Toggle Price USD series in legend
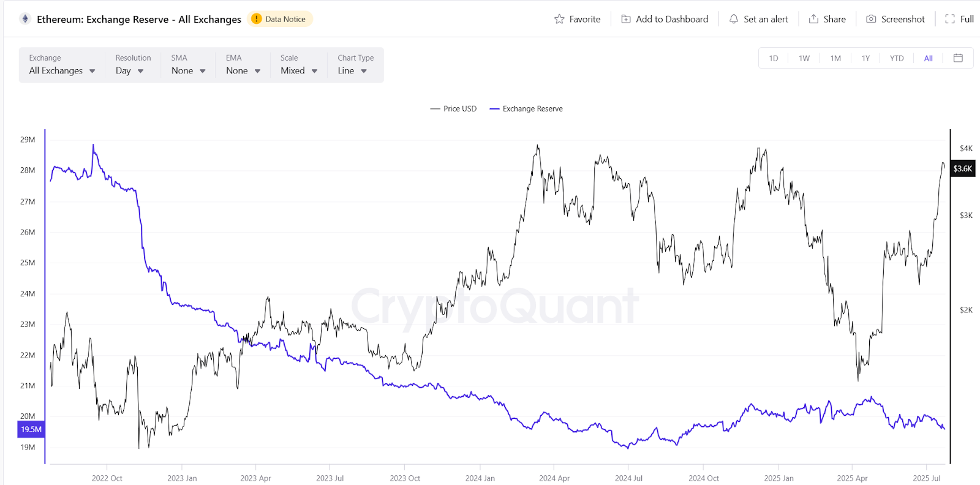Screen dimensions: 980x485 (x=453, y=109)
